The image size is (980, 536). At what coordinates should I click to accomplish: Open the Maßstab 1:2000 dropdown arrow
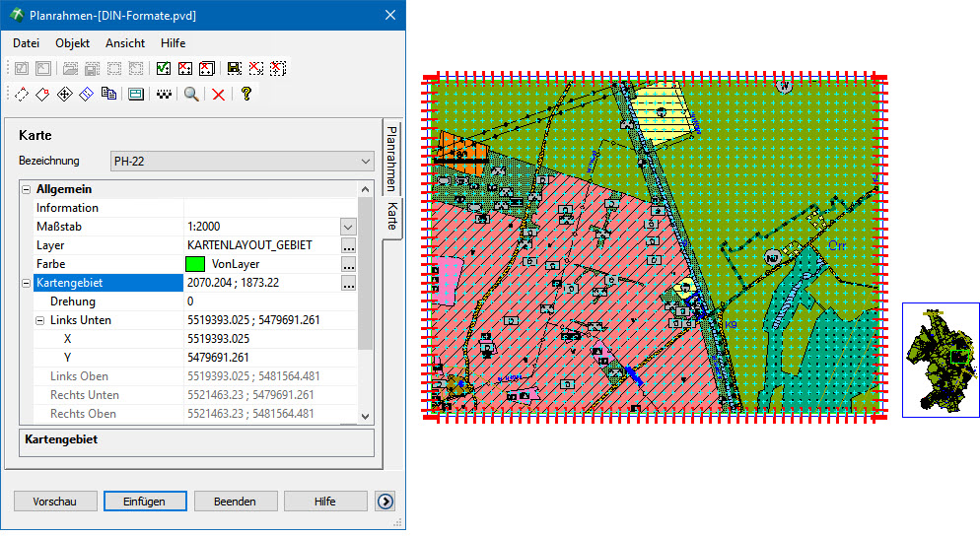coord(348,227)
